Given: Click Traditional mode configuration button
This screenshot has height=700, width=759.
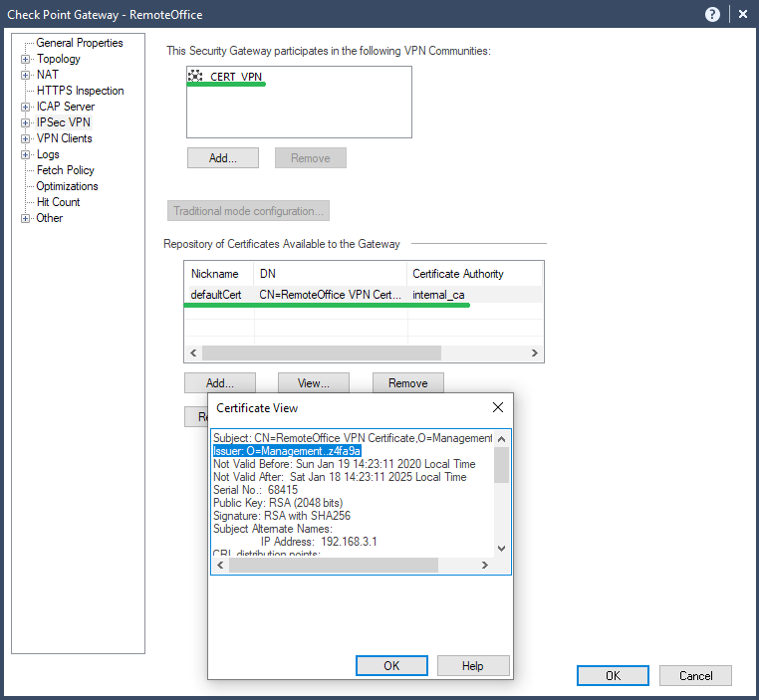Looking at the screenshot, I should 248,211.
